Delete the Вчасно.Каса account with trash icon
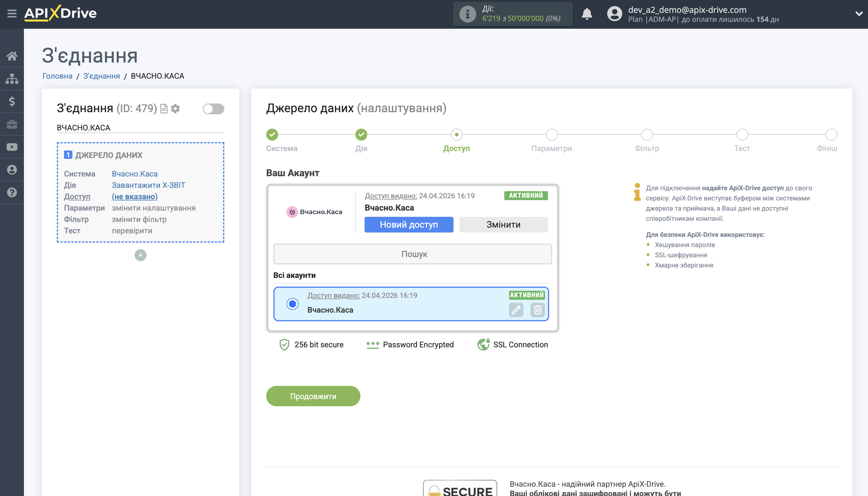The image size is (868, 496). pyautogui.click(x=537, y=310)
